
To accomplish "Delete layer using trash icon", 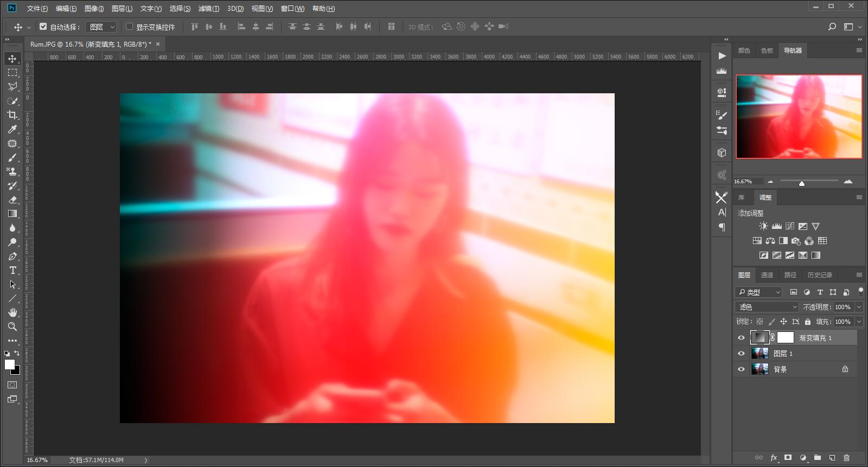I will pos(846,458).
